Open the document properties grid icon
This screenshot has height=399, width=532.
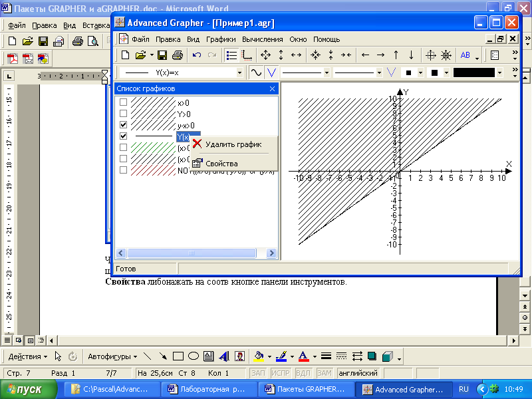(495, 55)
